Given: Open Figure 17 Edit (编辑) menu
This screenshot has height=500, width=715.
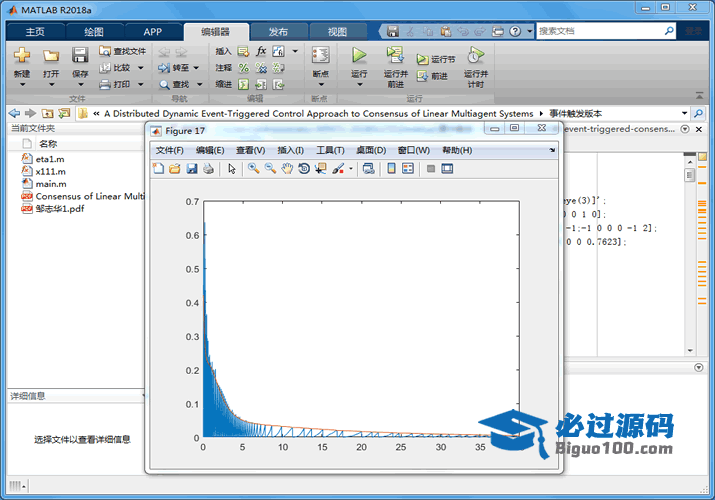Looking at the screenshot, I should 210,150.
